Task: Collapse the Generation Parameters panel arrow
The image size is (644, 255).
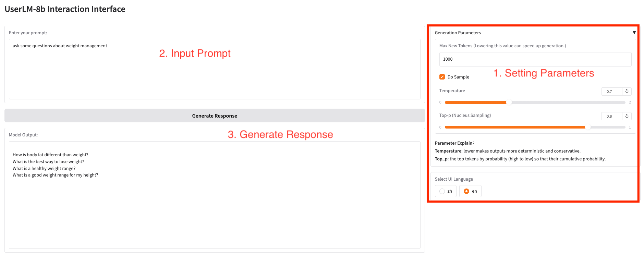Action: point(634,33)
